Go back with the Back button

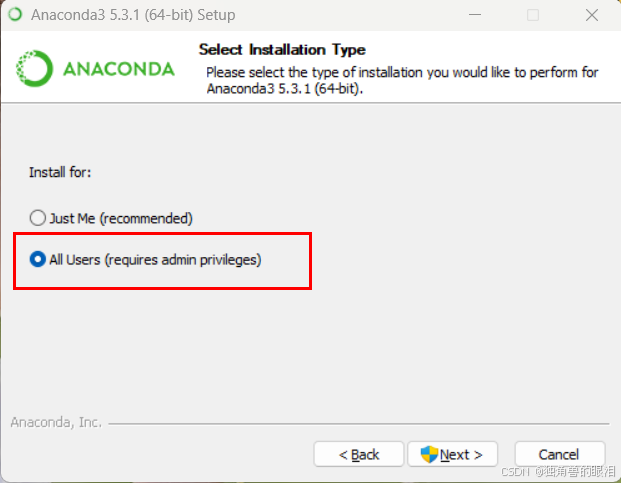[359, 454]
